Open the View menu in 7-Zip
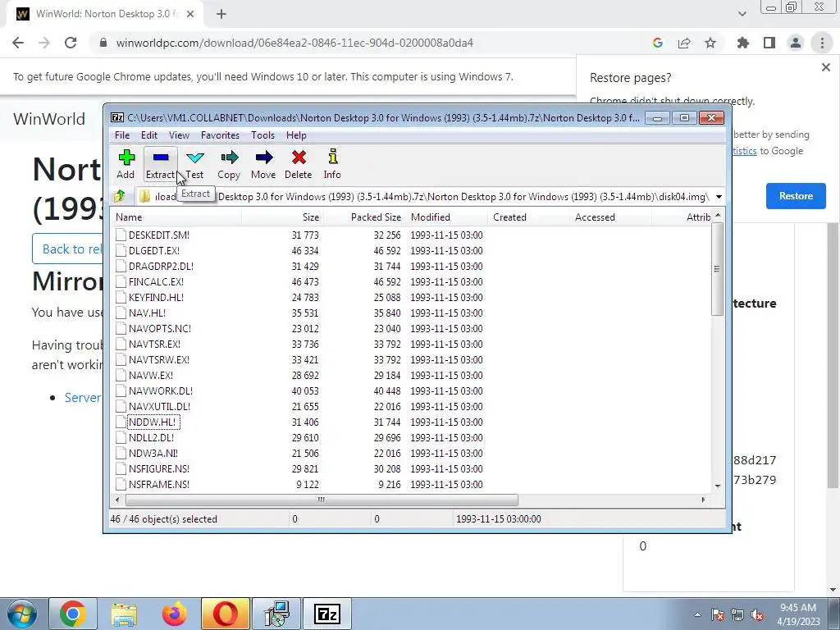This screenshot has height=630, width=840. pos(179,135)
